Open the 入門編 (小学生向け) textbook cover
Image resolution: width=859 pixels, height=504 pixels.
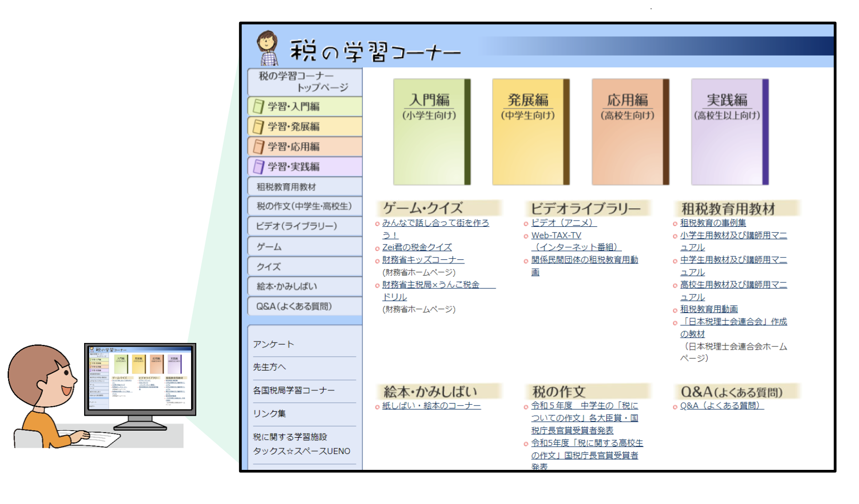pos(431,132)
